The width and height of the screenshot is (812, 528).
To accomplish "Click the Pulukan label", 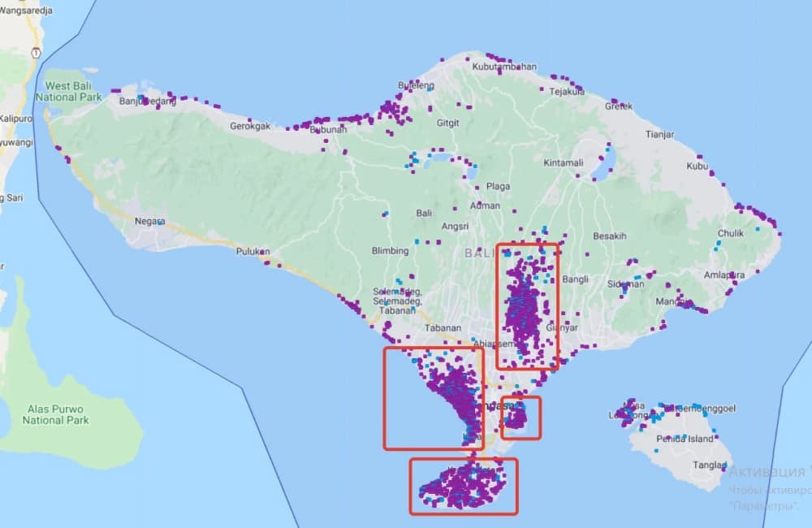I will (x=253, y=251).
